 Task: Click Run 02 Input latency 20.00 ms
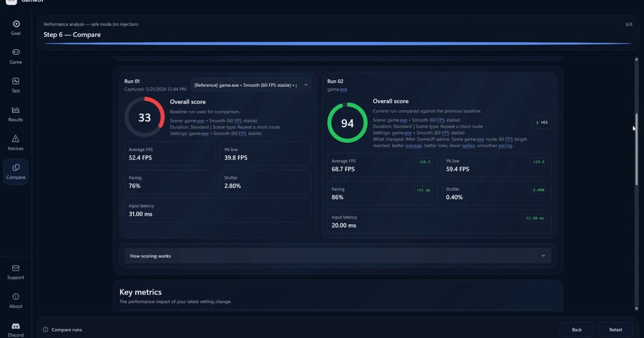coord(439,221)
